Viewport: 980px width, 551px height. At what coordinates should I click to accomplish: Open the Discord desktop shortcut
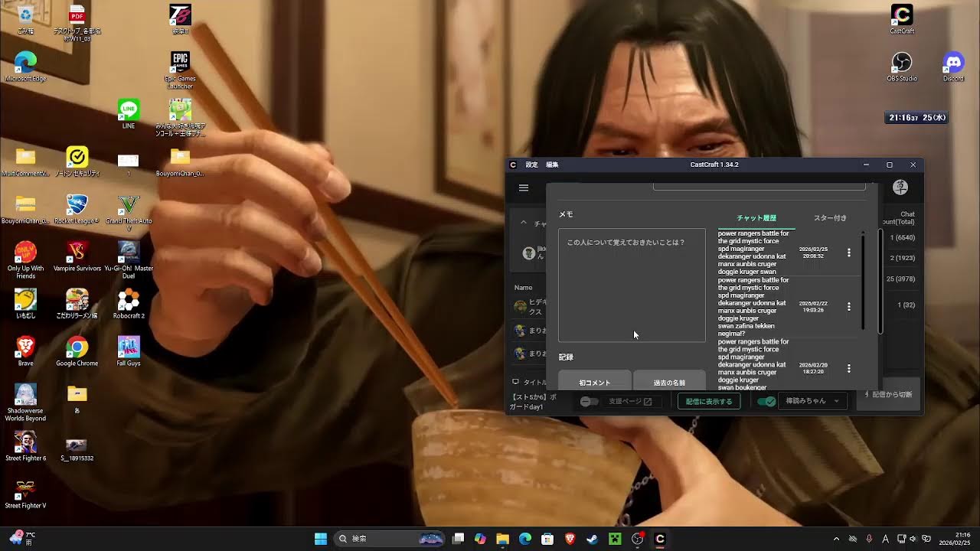pyautogui.click(x=953, y=67)
